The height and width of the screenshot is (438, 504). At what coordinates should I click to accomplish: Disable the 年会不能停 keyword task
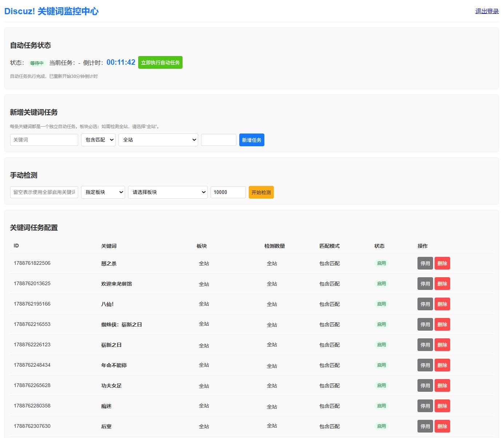click(x=425, y=365)
